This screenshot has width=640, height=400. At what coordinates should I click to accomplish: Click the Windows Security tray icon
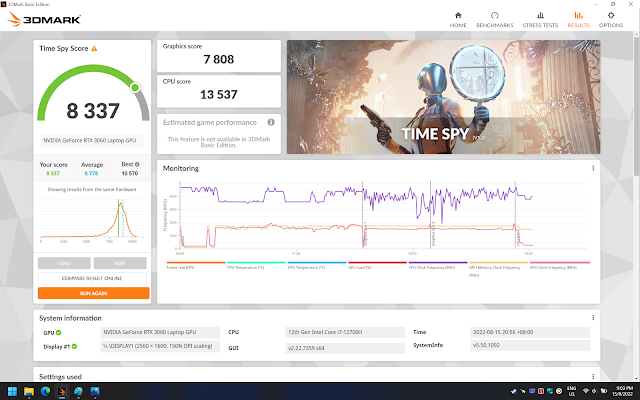click(550, 391)
